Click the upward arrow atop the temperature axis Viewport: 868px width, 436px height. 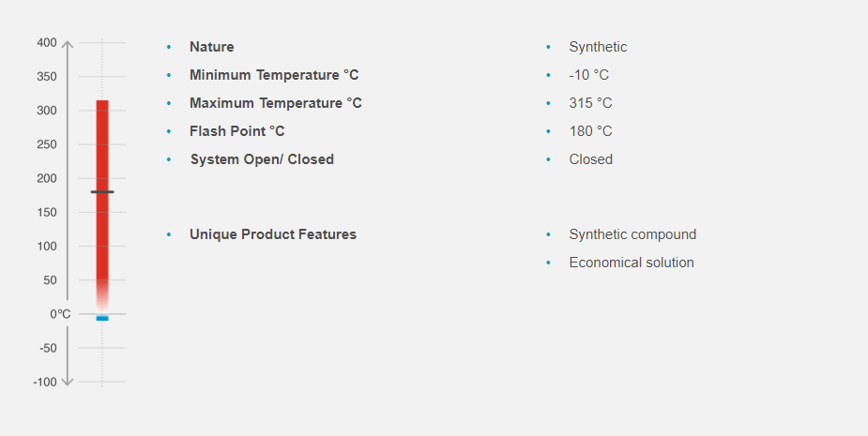(x=68, y=44)
